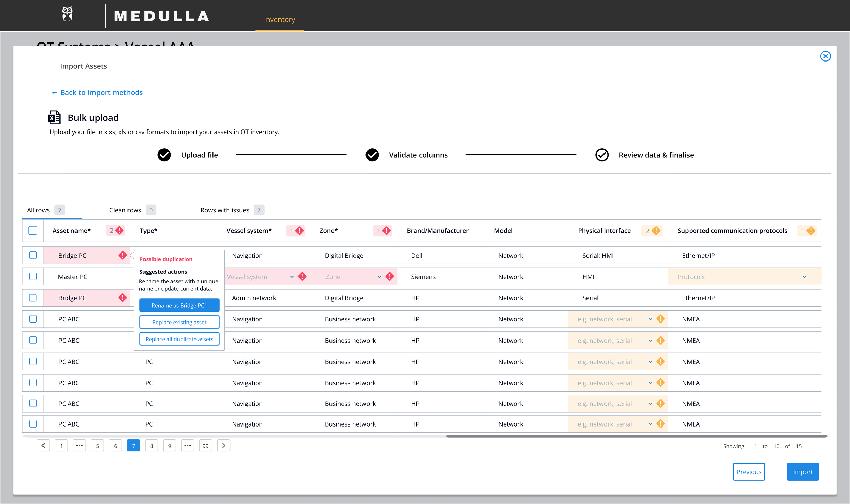Click red error icon in Asset name header

tap(119, 231)
